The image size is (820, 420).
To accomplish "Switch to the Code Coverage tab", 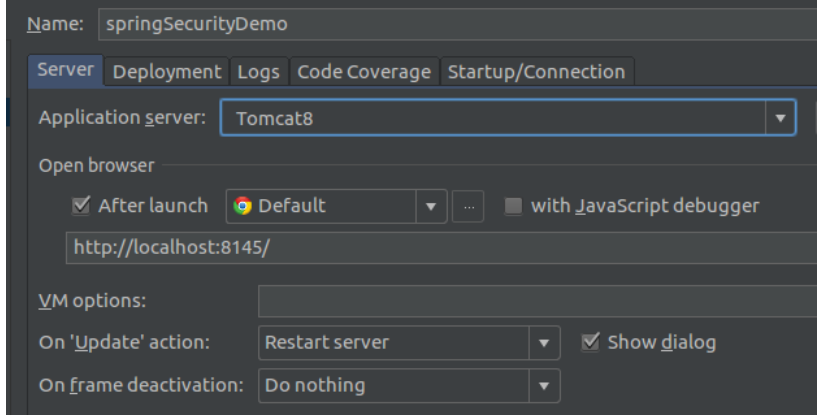I will pos(364,72).
